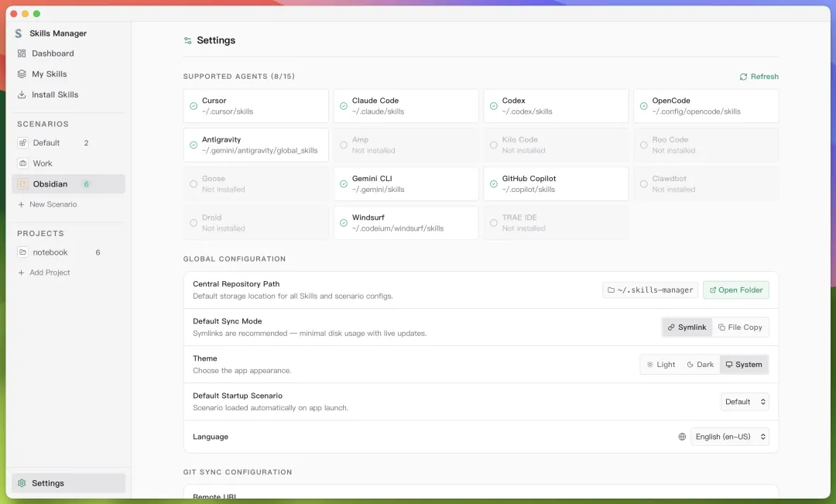Go to Install Skills
The width and height of the screenshot is (836, 504).
tap(68, 94)
